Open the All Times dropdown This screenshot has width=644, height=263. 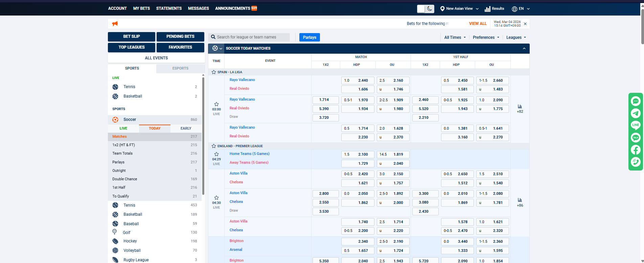pos(455,37)
